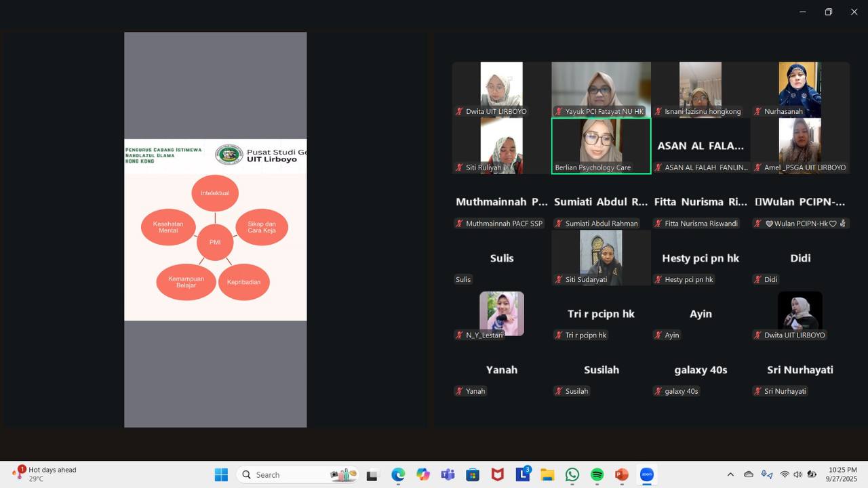Open the date and time flyout
Image resolution: width=868 pixels, height=488 pixels.
(842, 474)
